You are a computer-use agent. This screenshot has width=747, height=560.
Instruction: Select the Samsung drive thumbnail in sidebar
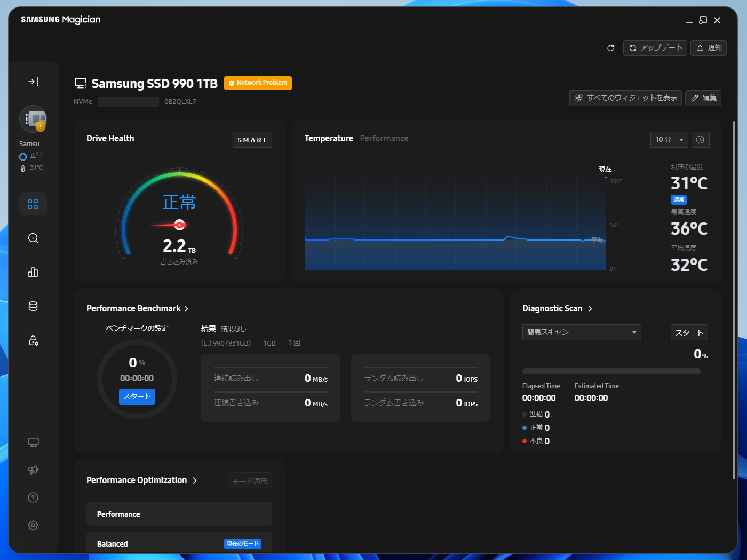coord(33,119)
